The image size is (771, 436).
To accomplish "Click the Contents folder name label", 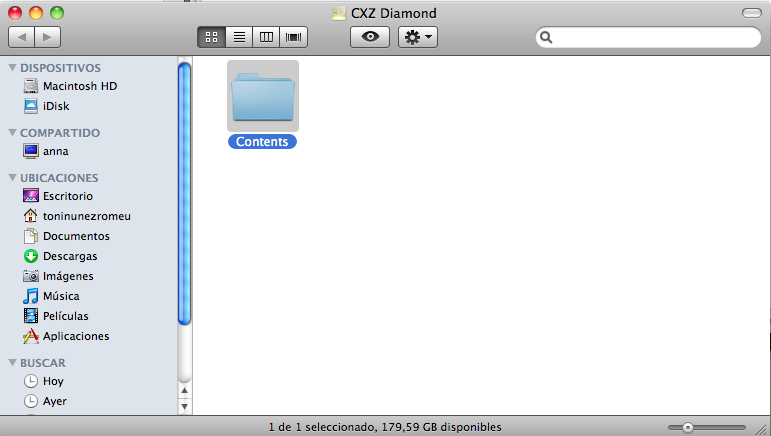I will (x=262, y=142).
